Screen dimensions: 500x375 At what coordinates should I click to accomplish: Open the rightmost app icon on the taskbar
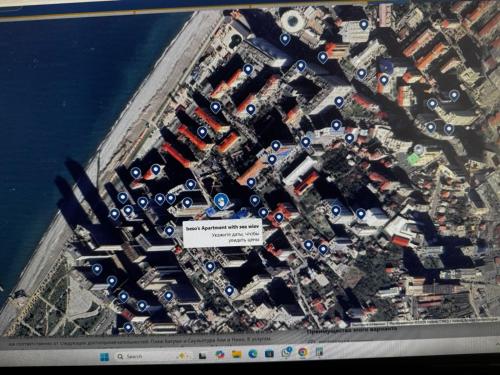tap(319, 352)
